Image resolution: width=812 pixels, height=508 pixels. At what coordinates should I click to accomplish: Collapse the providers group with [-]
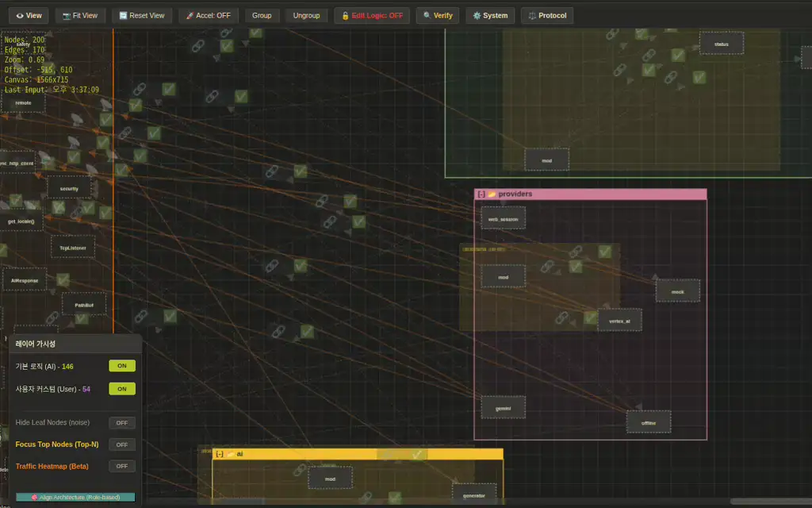(x=481, y=194)
